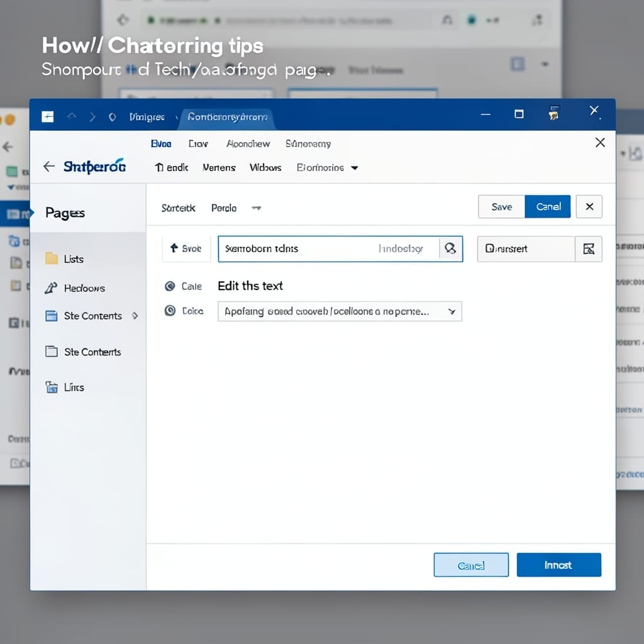Select highlighted blue row in left background window
The width and height of the screenshot is (644, 644).
[x=16, y=214]
